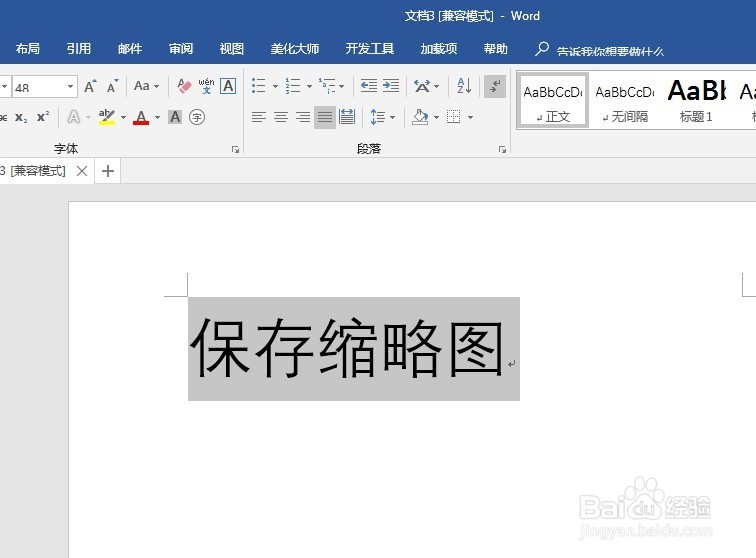Expand the font size dropdown arrow
This screenshot has height=558, width=756.
[x=70, y=87]
